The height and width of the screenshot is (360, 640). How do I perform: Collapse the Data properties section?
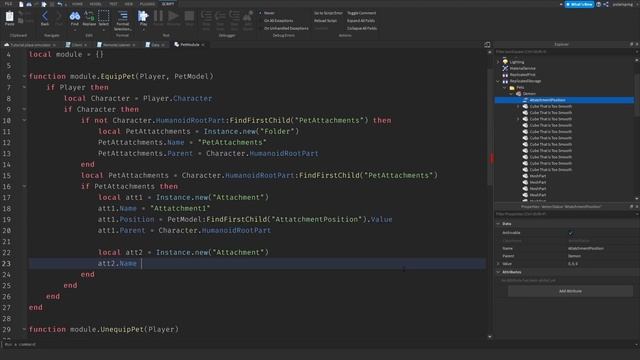pyautogui.click(x=498, y=224)
